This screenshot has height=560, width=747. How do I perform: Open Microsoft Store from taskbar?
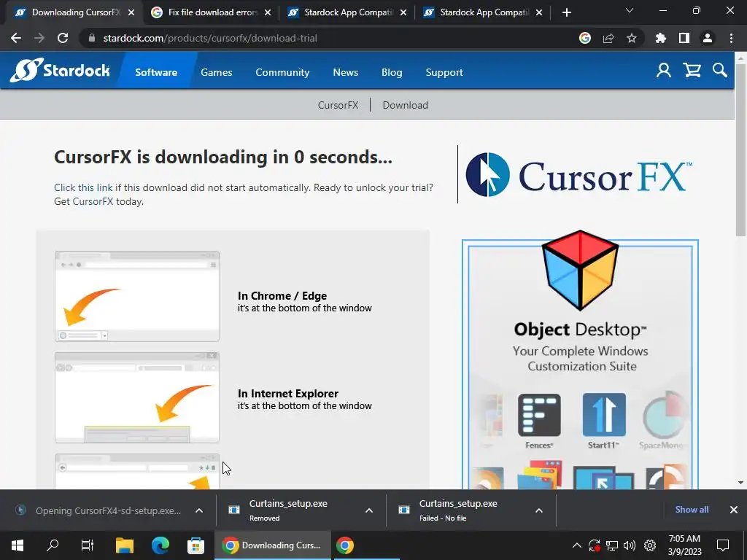point(196,545)
